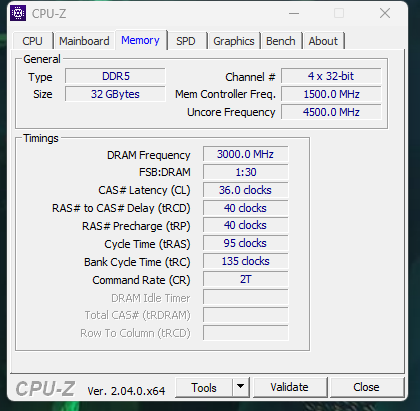The width and height of the screenshot is (420, 411).
Task: Switch to the CPU tab
Action: (32, 41)
